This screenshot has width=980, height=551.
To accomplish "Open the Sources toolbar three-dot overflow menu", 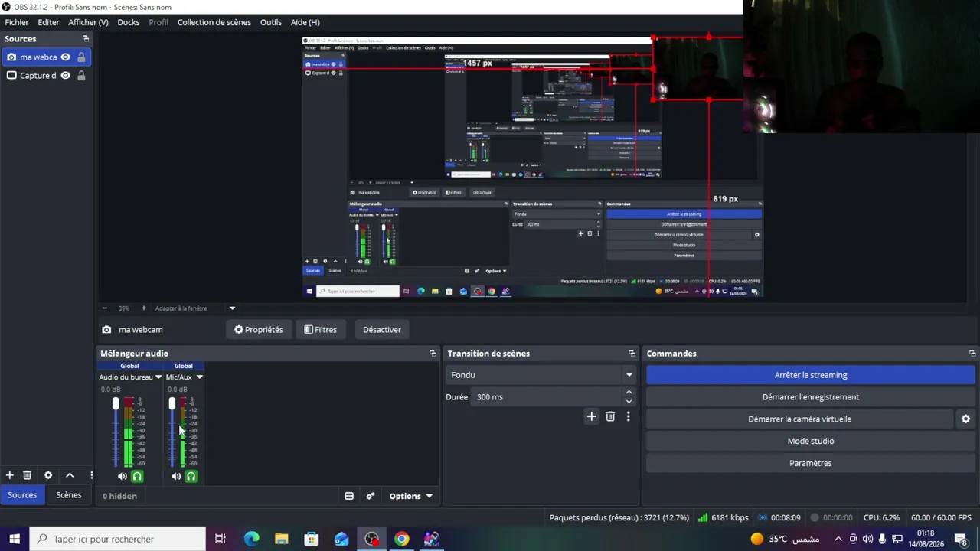I will pos(91,475).
